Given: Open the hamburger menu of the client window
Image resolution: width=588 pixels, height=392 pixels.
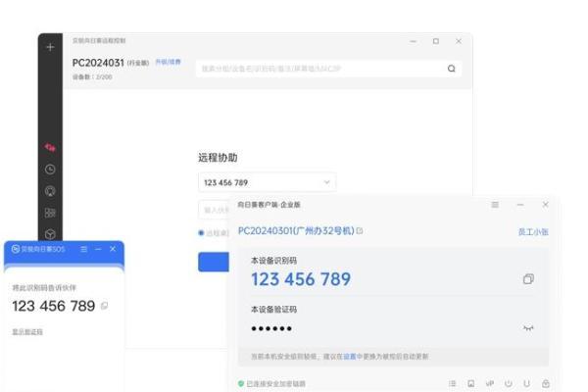Looking at the screenshot, I should (495, 205).
